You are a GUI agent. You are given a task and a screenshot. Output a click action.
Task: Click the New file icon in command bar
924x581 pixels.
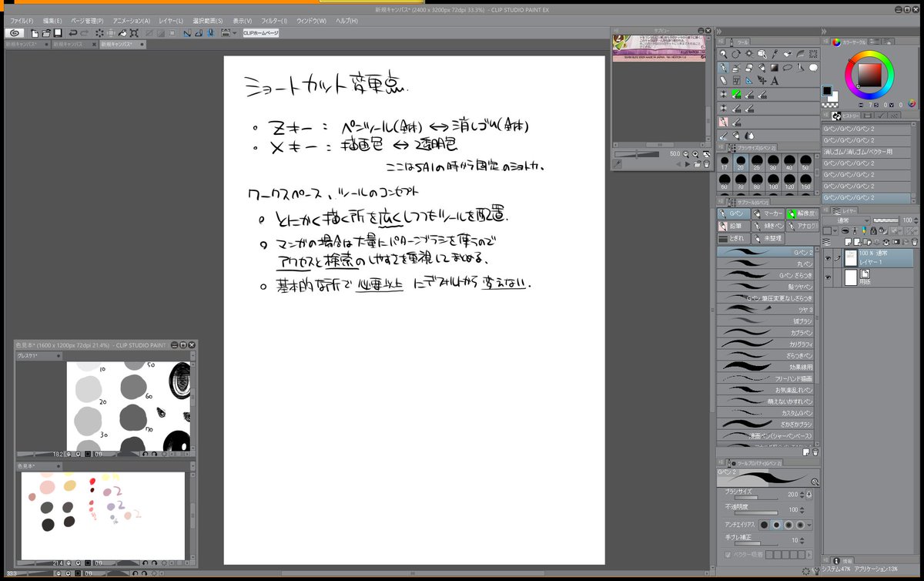coord(35,33)
